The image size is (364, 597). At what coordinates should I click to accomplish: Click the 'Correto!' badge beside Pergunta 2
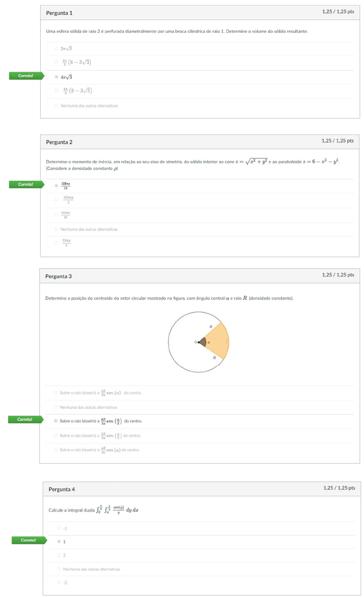point(26,185)
